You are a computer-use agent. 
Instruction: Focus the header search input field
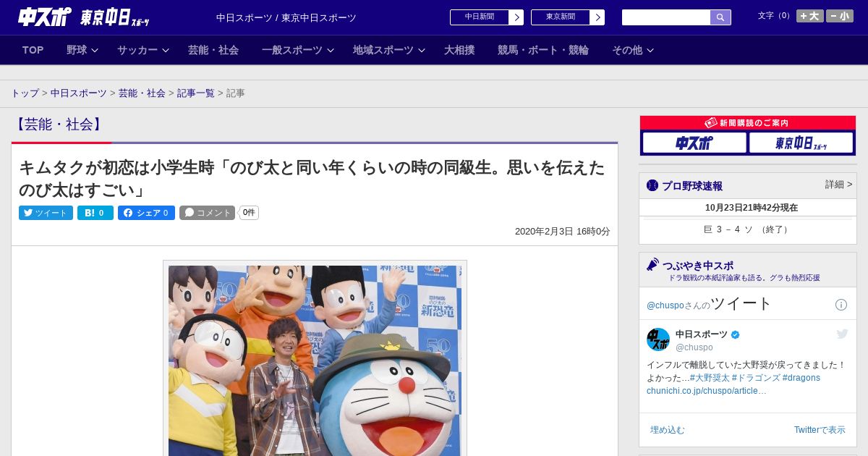pos(666,17)
